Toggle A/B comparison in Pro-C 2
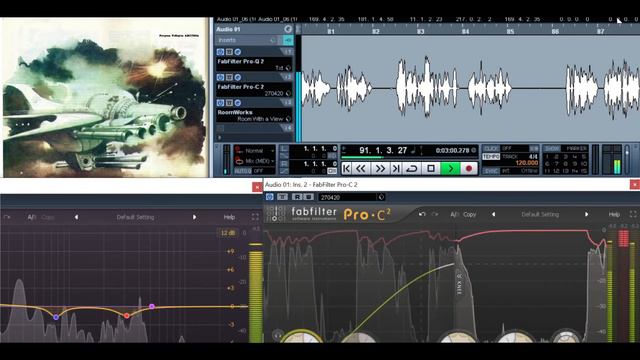This screenshot has height=360, width=640. click(x=454, y=214)
